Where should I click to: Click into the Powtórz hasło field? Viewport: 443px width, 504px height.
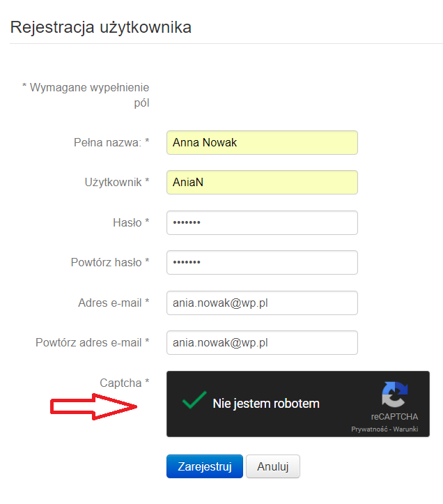point(262,262)
